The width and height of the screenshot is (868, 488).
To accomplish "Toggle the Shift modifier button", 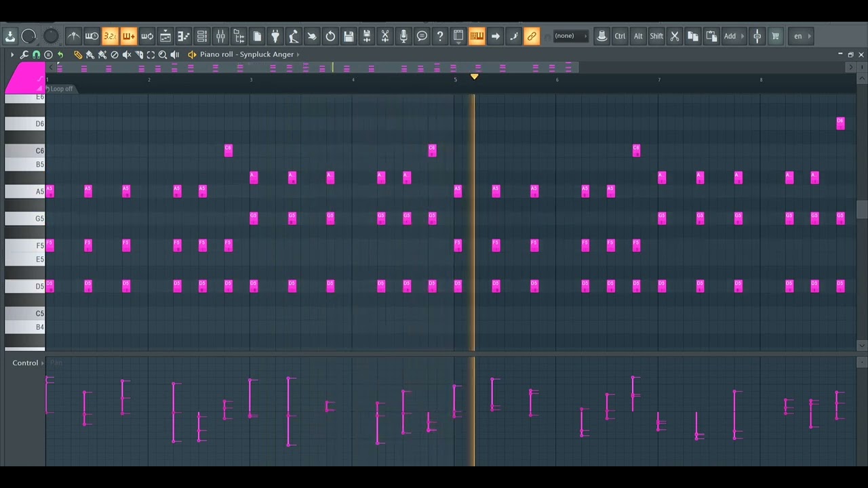I will click(656, 36).
